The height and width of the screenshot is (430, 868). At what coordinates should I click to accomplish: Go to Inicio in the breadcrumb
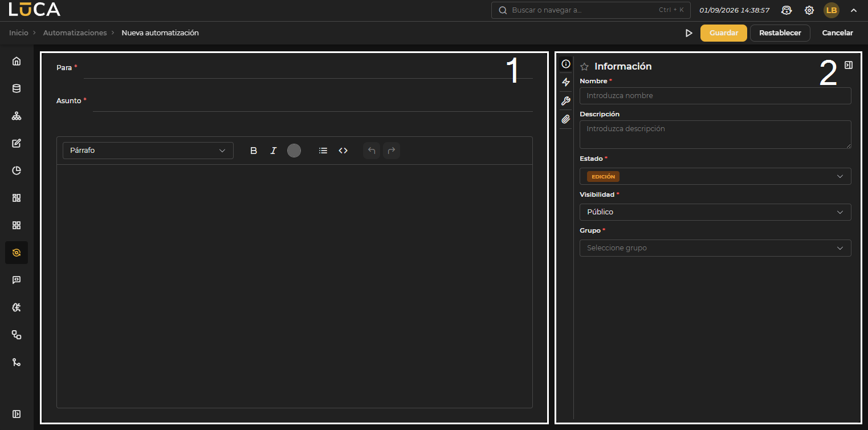(x=18, y=33)
